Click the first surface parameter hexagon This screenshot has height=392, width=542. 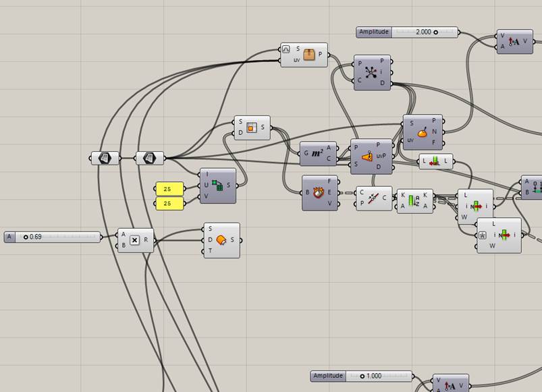[x=105, y=158]
